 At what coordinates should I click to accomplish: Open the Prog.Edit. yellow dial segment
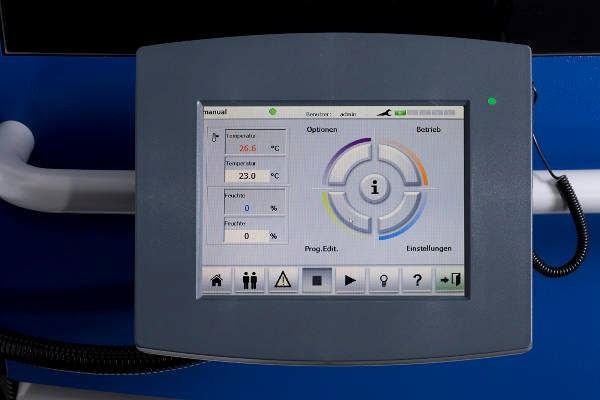[347, 213]
